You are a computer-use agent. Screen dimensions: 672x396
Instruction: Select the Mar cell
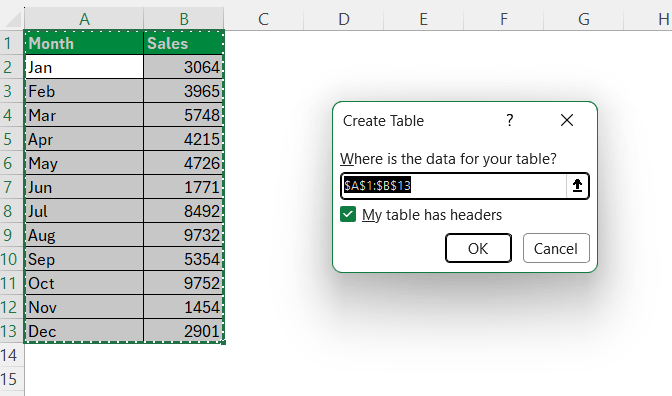click(x=84, y=115)
